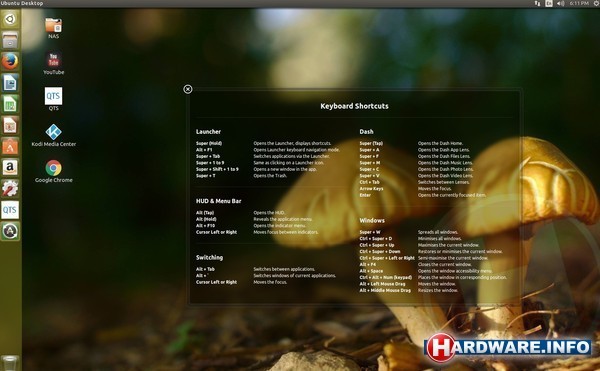Click the Super + 1 to 9 shortcut text
The image size is (600, 371).
click(x=210, y=163)
